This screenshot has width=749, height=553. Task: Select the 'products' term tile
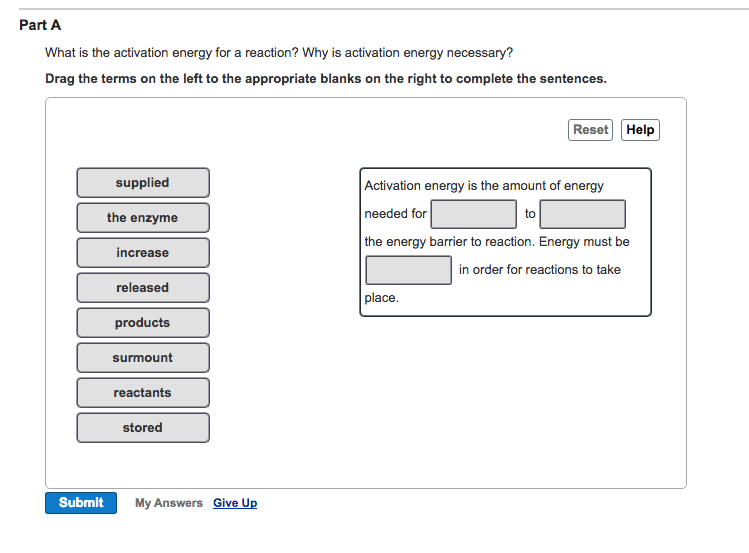coord(143,323)
